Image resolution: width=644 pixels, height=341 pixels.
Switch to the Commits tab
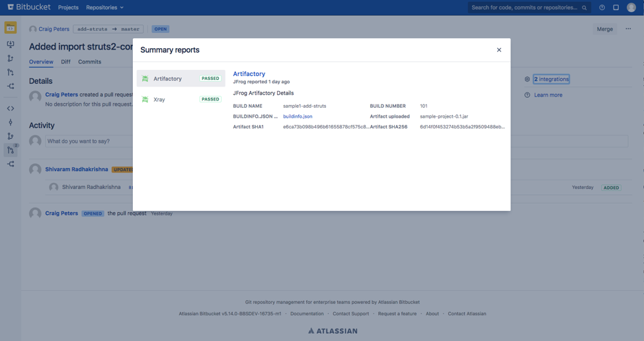coord(89,62)
